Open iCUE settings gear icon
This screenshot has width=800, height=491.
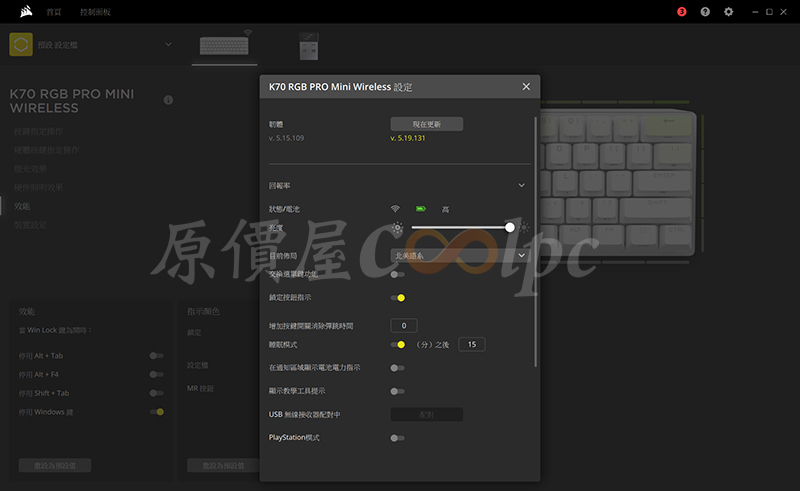(729, 12)
